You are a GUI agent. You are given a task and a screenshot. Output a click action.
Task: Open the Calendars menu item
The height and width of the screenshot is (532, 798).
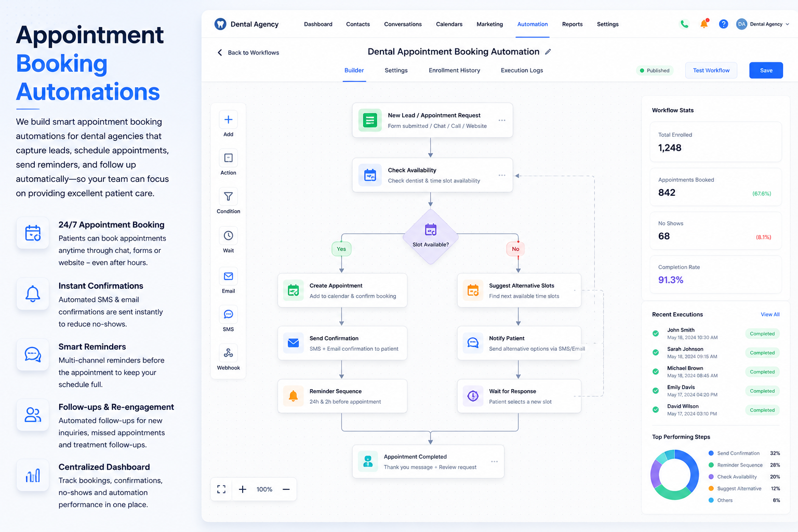click(x=449, y=24)
